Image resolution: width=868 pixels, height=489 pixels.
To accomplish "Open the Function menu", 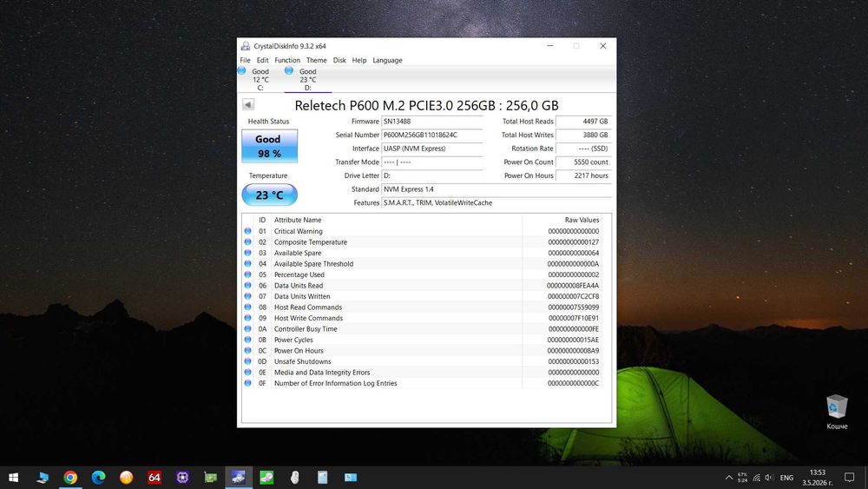I will 287,60.
